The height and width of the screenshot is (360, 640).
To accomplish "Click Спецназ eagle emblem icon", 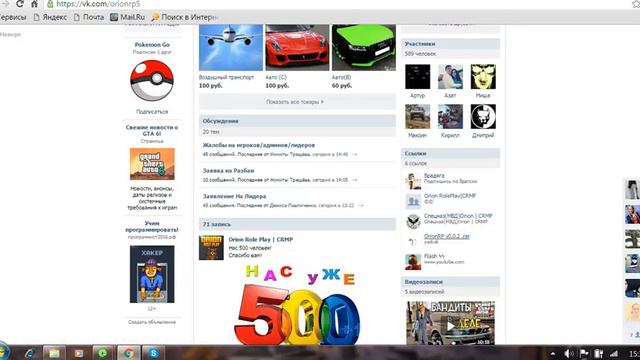I will click(x=413, y=222).
